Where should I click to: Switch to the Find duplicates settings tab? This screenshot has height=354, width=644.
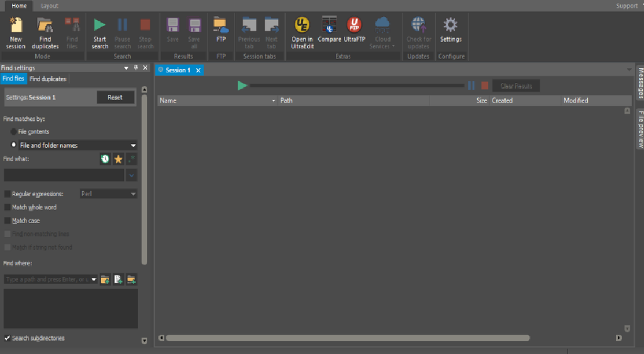coord(48,79)
